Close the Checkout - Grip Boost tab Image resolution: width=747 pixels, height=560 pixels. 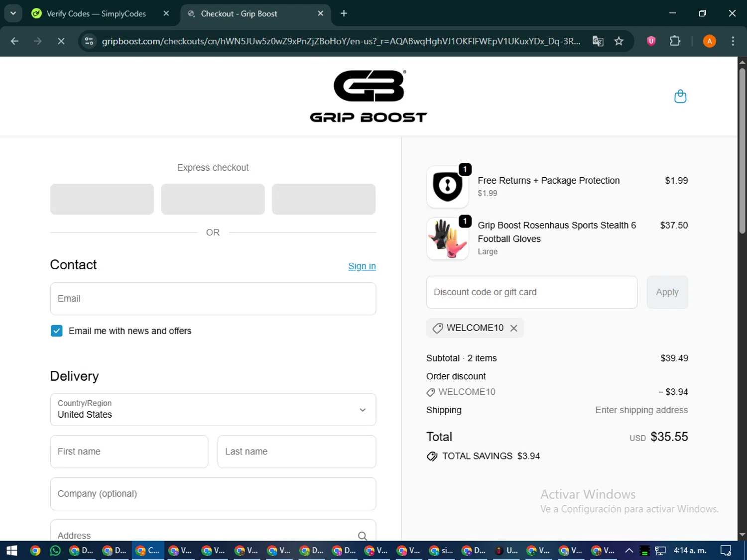coord(321,13)
